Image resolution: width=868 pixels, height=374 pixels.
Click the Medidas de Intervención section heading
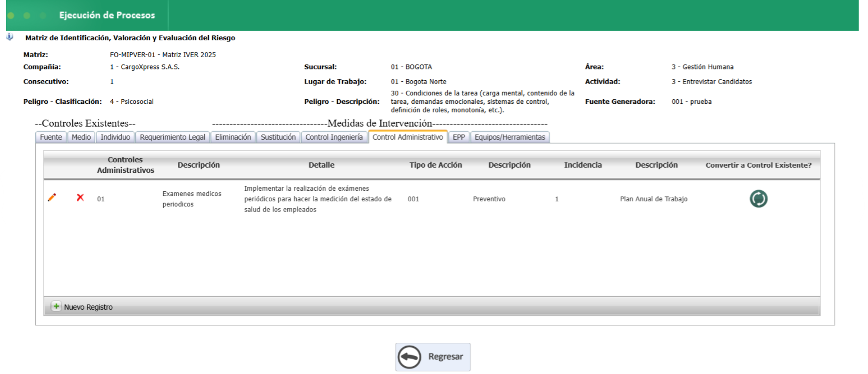pyautogui.click(x=380, y=123)
